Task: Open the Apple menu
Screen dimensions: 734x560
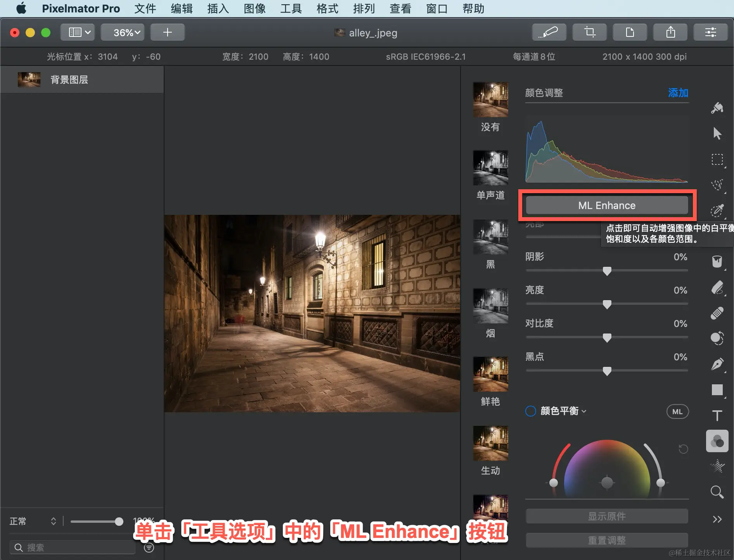Action: pyautogui.click(x=21, y=8)
